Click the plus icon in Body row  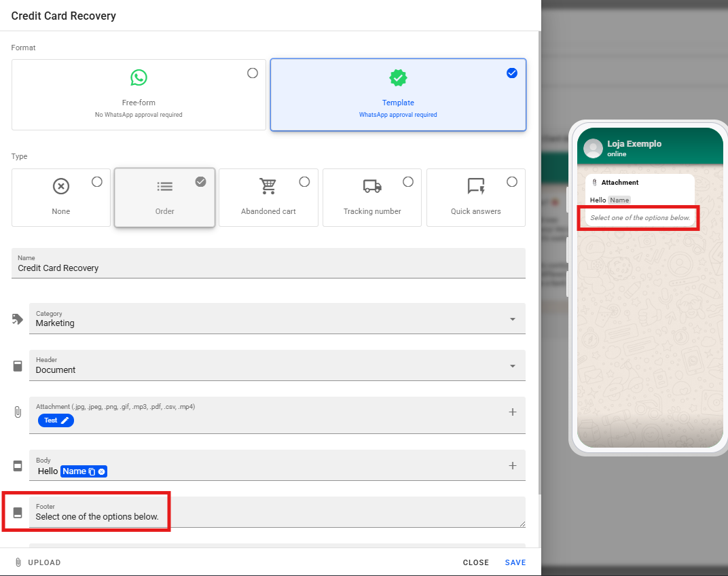(513, 465)
